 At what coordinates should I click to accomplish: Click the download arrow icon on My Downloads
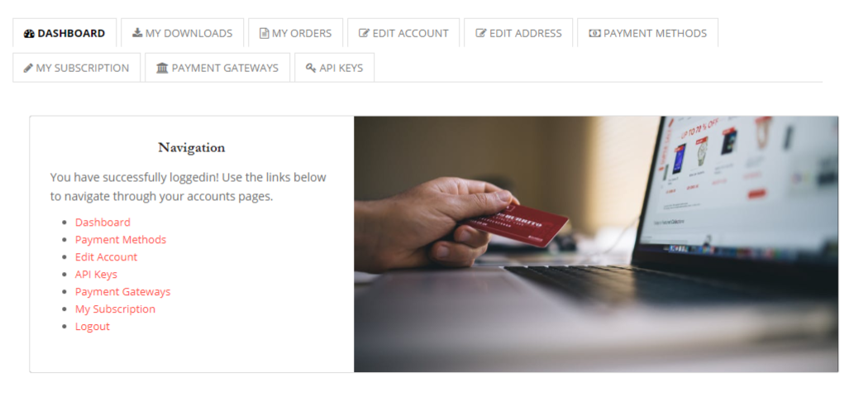[137, 33]
